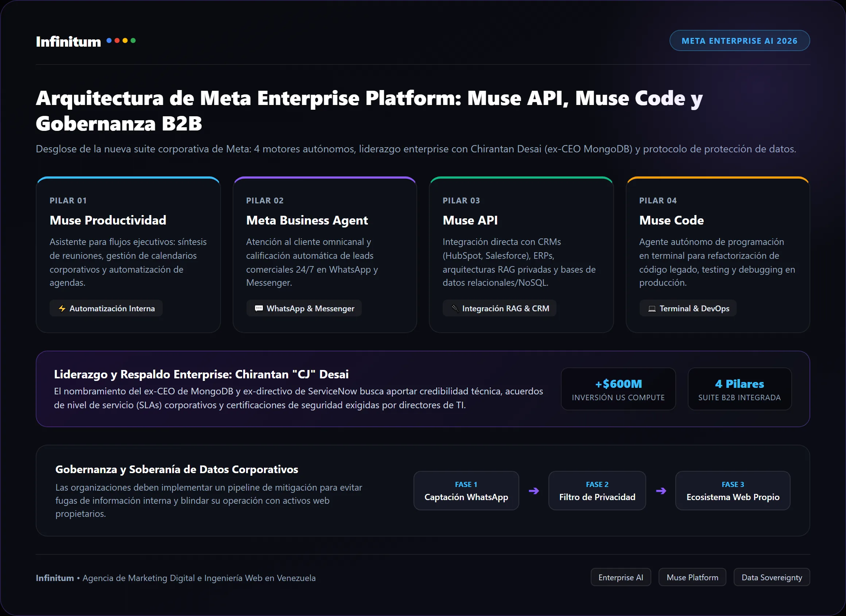Click the arrow between FASE 1 and FASE 2
The width and height of the screenshot is (846, 616).
534,491
